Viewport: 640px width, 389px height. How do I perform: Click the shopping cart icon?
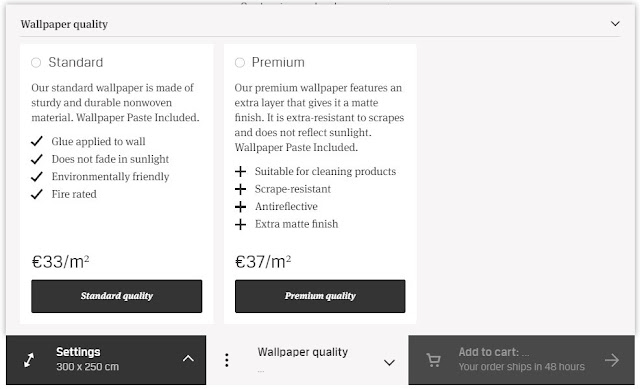433,360
